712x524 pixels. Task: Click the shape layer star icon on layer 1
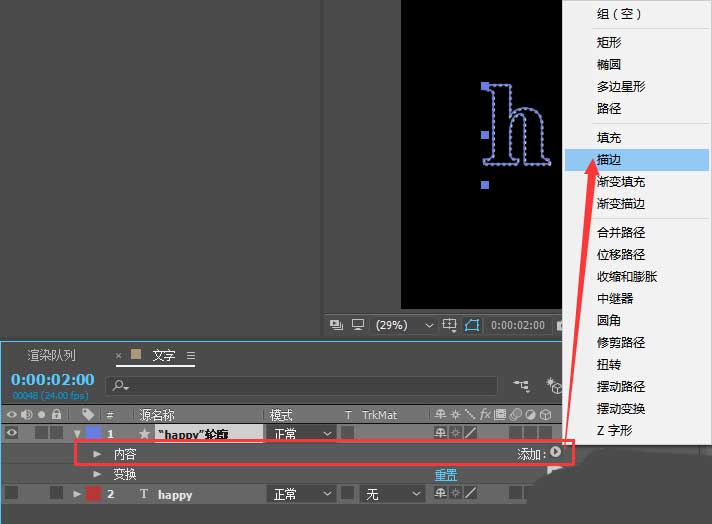coord(144,433)
